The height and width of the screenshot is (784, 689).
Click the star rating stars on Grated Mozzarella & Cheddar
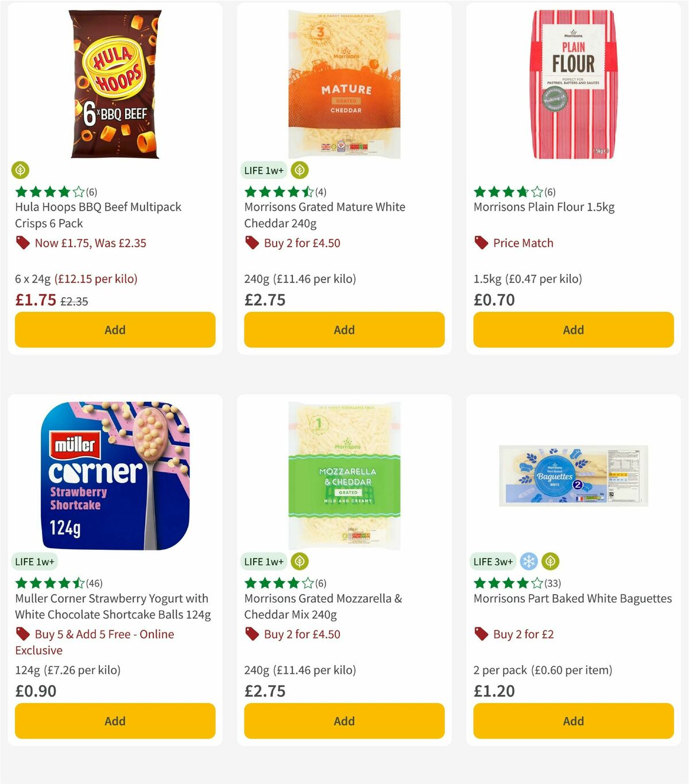click(274, 583)
